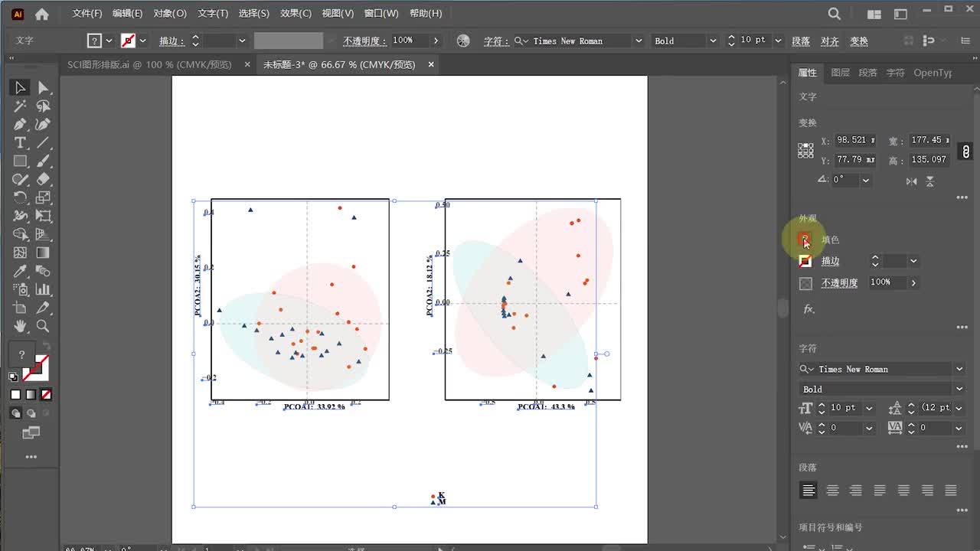
Task: Select the Hand tool
Action: pyautogui.click(x=21, y=326)
